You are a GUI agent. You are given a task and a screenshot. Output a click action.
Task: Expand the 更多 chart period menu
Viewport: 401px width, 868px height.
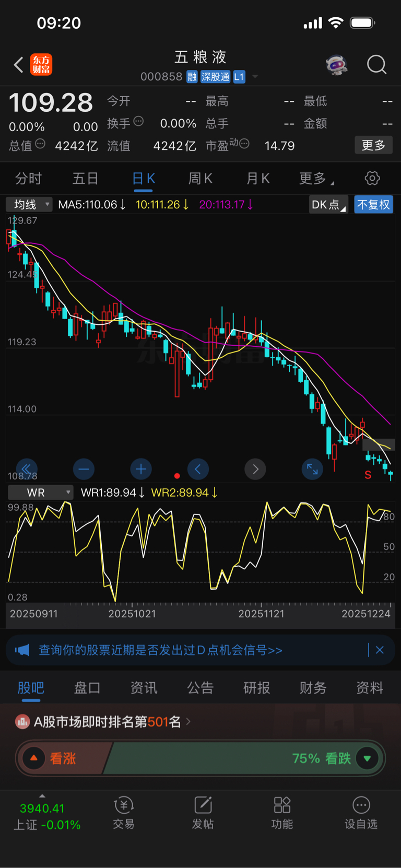coord(316,179)
